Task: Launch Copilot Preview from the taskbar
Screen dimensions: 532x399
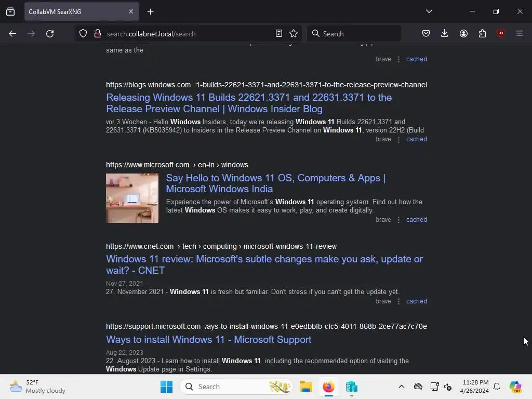Action: 515,387
